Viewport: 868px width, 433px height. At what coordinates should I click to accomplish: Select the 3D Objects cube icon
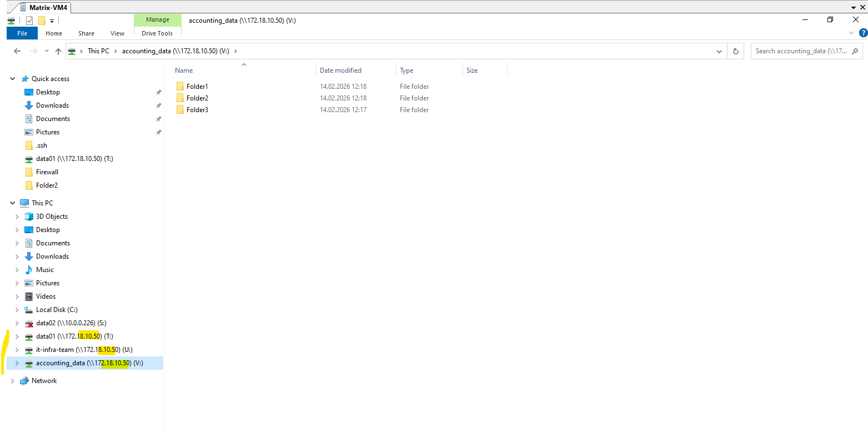pos(29,216)
